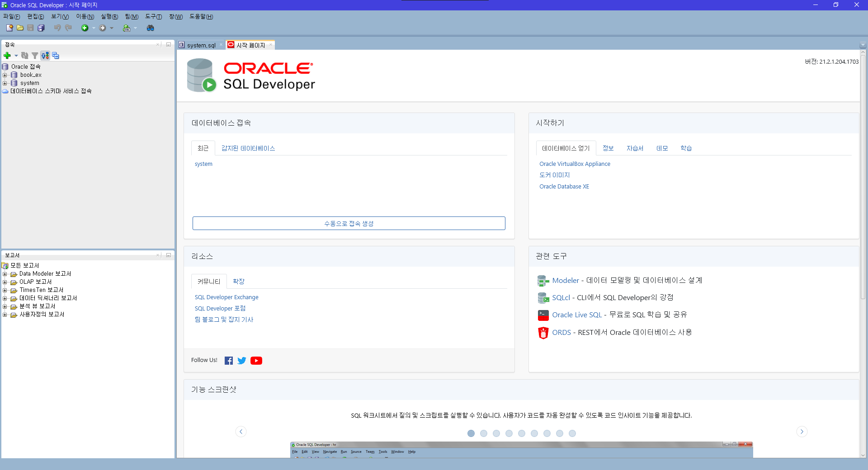Select the first carousel dot indicator
868x470 pixels.
[471, 433]
